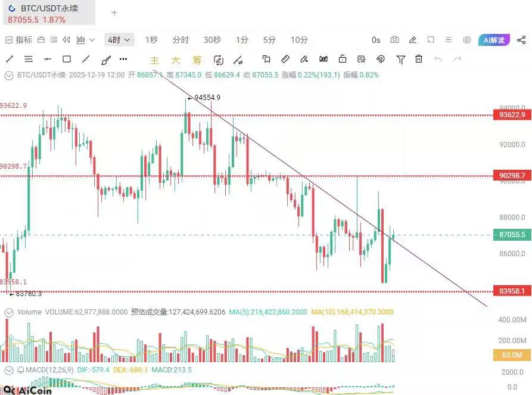Click the fullscreen expand icon
This screenshot has height=395, width=532.
click(431, 40)
